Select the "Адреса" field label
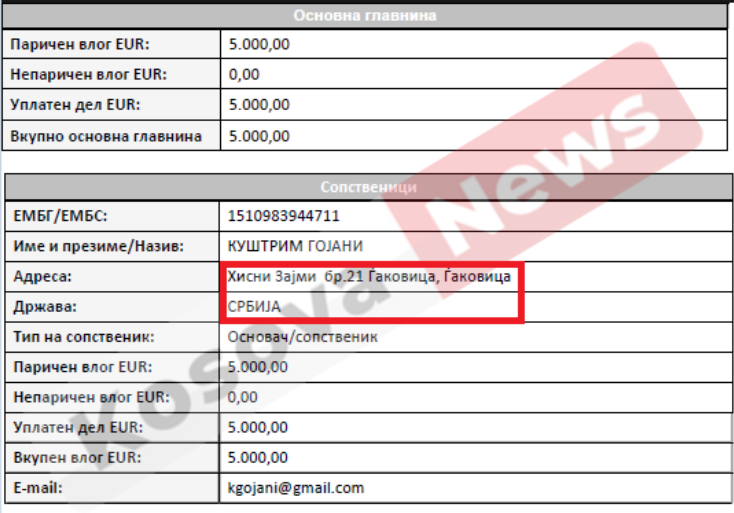 [43, 276]
